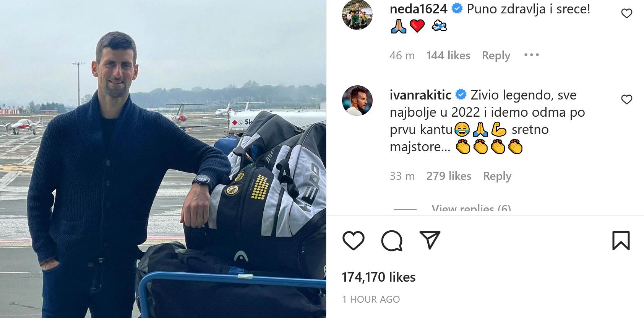View the 144 likes on neda1624's comment
644x318 pixels.
(448, 55)
